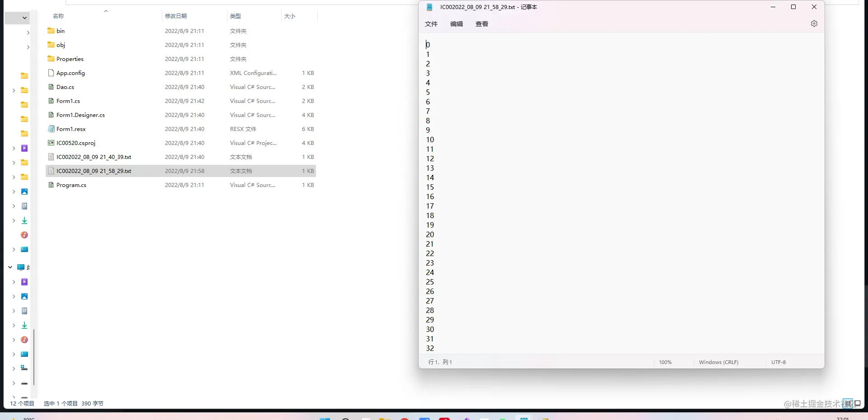The width and height of the screenshot is (868, 420).
Task: Open Desktop icon under This PC
Action: 24,354
